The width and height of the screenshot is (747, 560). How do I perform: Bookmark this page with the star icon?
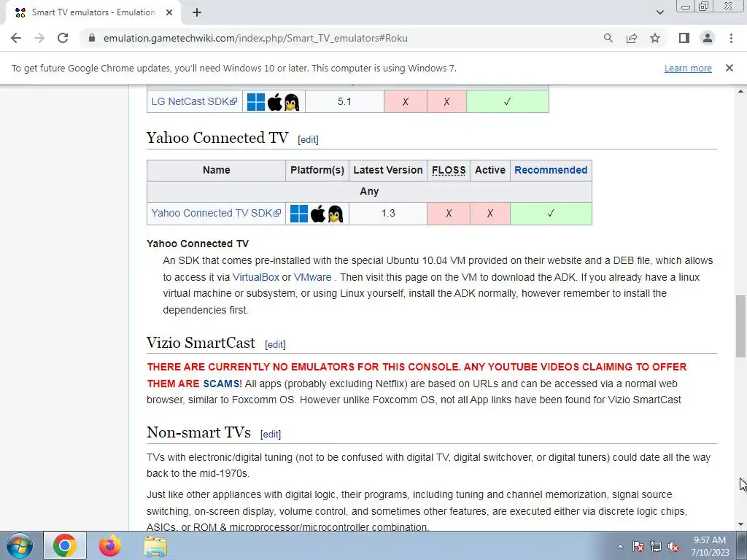[655, 38]
